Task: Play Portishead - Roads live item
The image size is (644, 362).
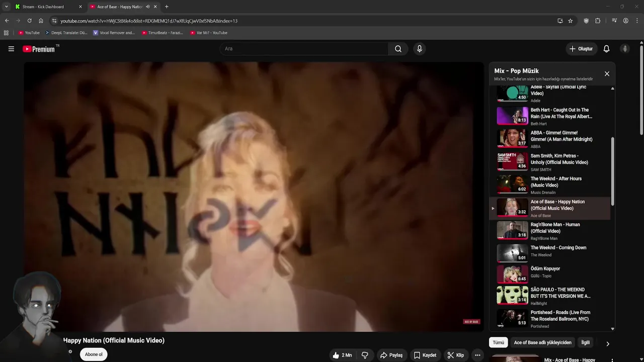Action: [x=550, y=319]
